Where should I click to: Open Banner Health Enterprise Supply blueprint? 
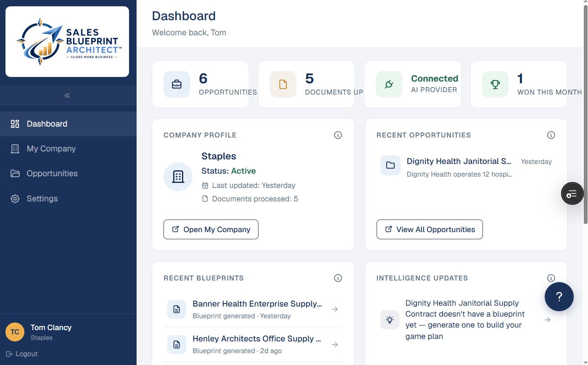click(x=253, y=309)
